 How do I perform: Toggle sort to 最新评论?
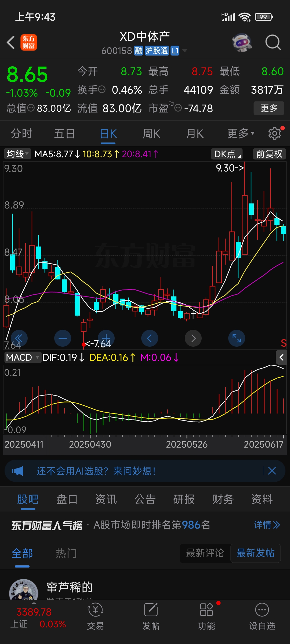205,553
